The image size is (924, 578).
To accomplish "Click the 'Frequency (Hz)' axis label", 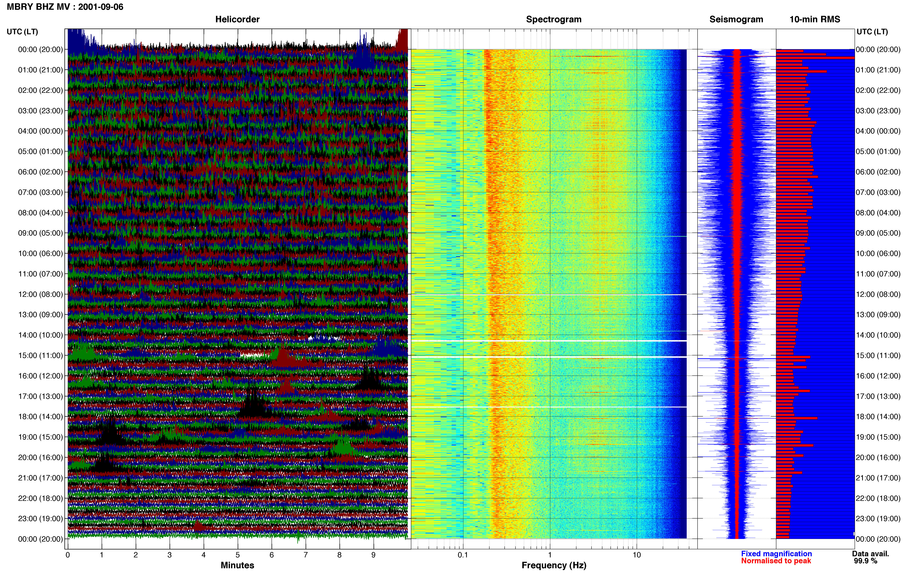I will point(554,565).
